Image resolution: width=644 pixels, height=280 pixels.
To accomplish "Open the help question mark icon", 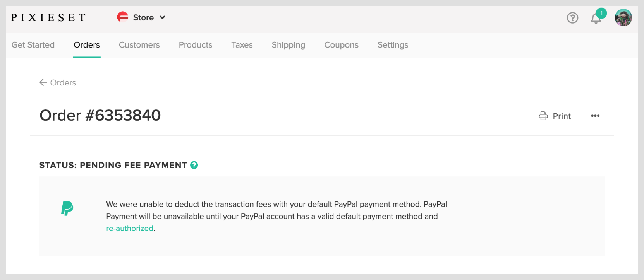I will click(x=572, y=18).
